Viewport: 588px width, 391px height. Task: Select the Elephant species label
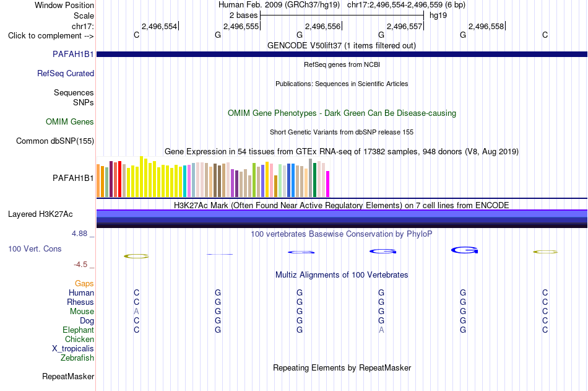click(78, 330)
